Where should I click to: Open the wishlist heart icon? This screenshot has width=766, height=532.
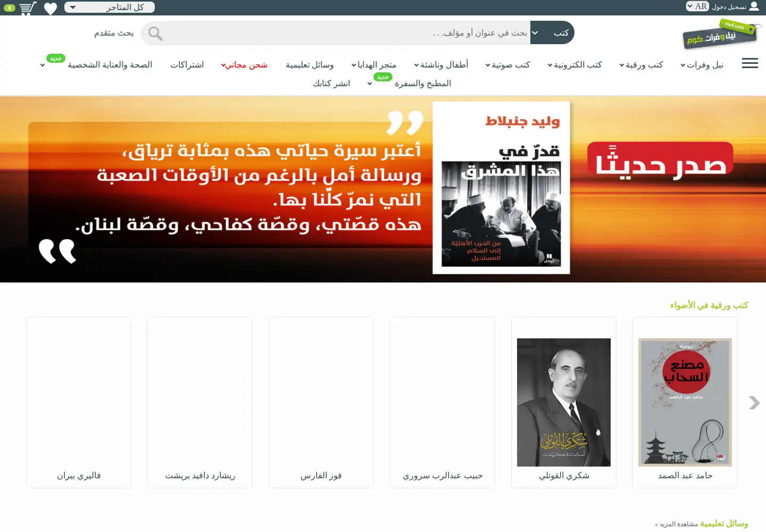(51, 9)
